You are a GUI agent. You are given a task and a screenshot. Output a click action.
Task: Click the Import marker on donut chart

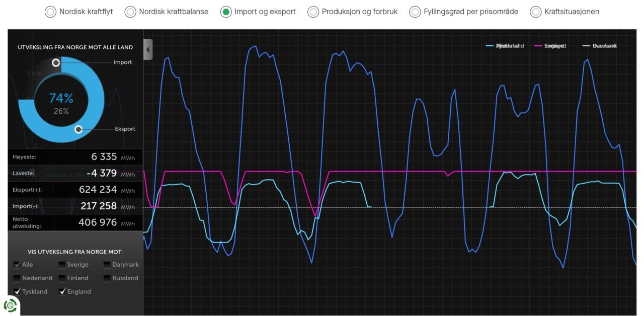click(x=56, y=63)
